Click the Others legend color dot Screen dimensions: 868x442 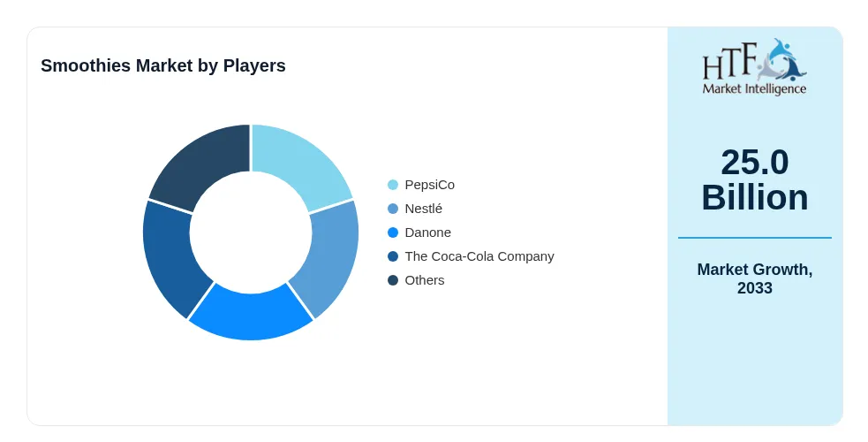[x=393, y=280]
